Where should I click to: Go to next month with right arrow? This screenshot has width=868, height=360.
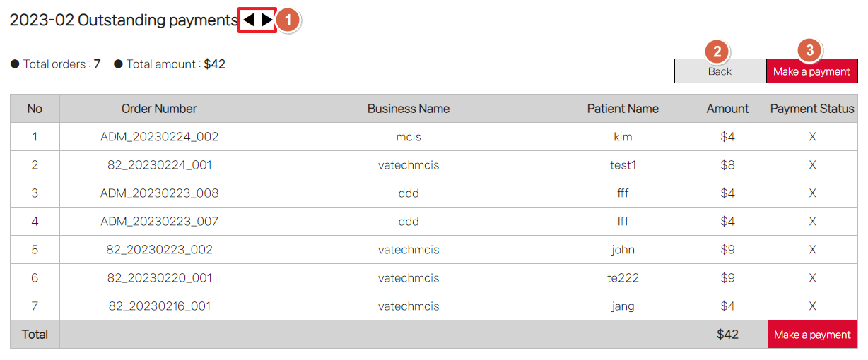pyautogui.click(x=266, y=20)
